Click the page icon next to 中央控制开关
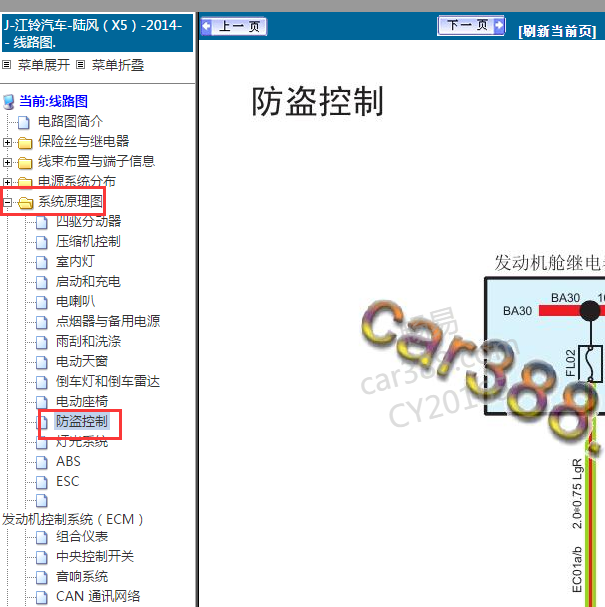 point(42,557)
